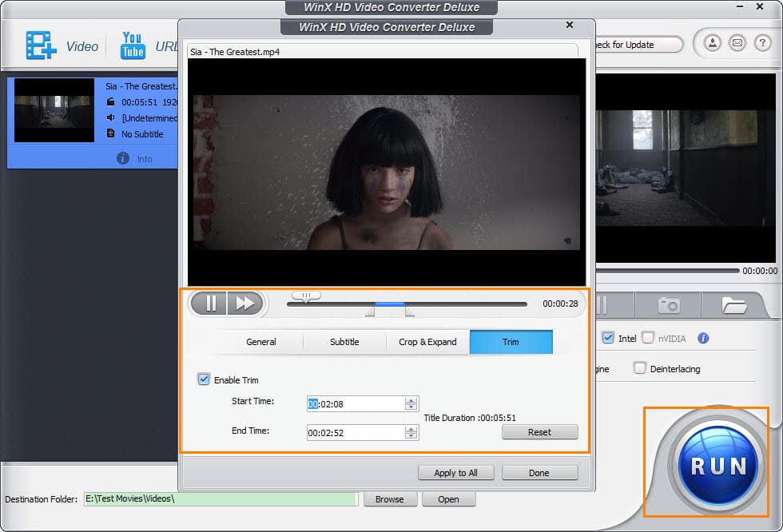Click the 00:00:28 playback time
The height and width of the screenshot is (532, 783).
click(x=560, y=304)
